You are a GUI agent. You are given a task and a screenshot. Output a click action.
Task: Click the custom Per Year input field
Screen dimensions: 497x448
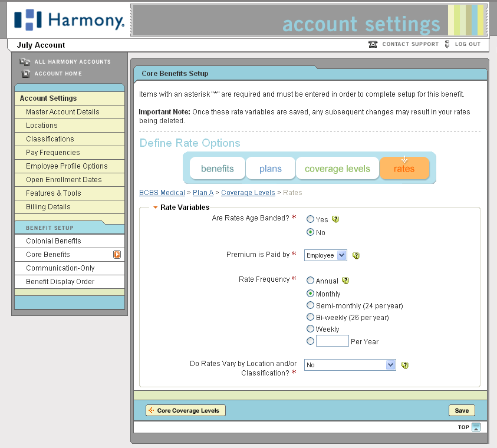click(332, 341)
